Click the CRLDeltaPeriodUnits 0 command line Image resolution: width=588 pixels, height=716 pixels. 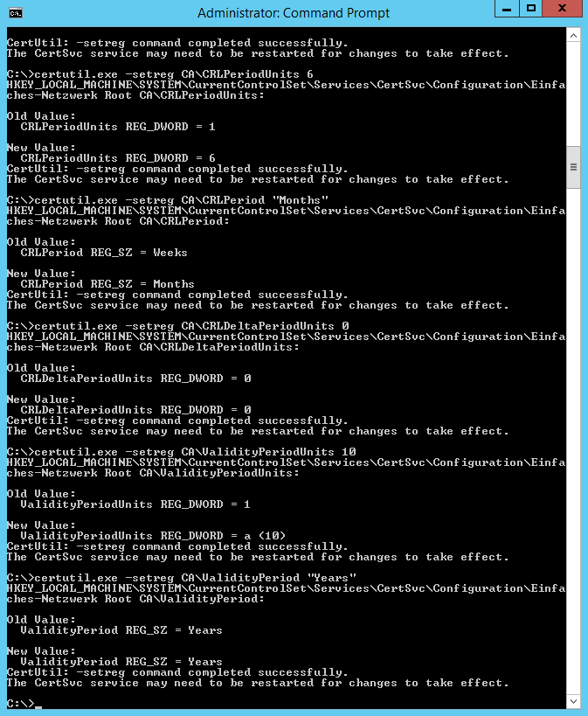click(x=178, y=326)
